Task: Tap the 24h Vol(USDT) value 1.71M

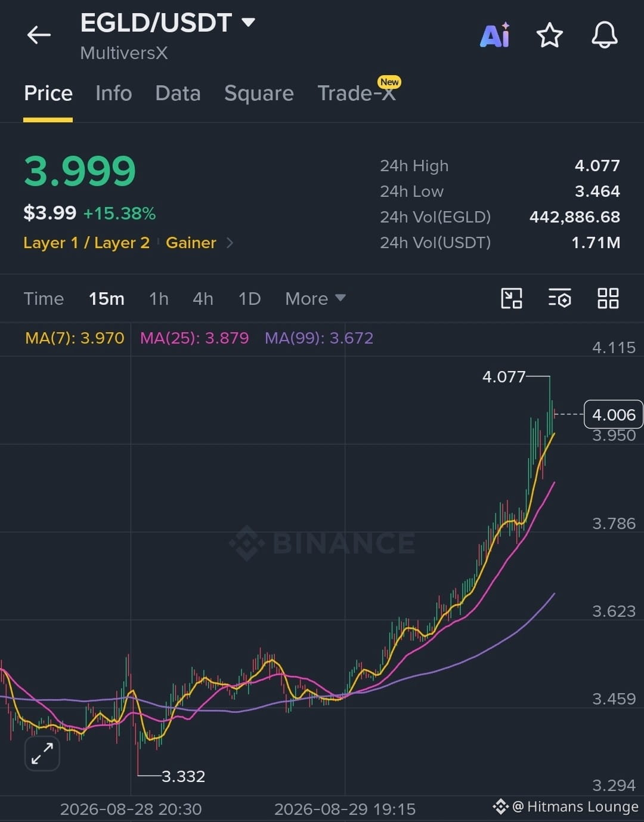Action: pyautogui.click(x=596, y=243)
